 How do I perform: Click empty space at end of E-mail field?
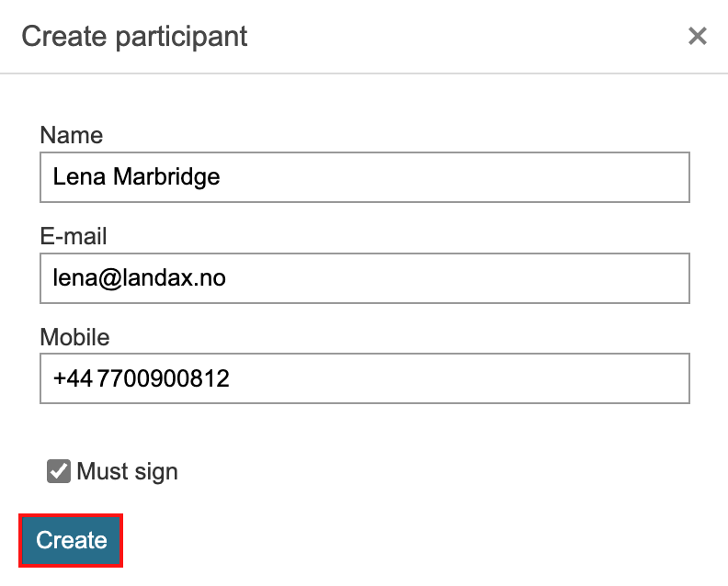552,277
